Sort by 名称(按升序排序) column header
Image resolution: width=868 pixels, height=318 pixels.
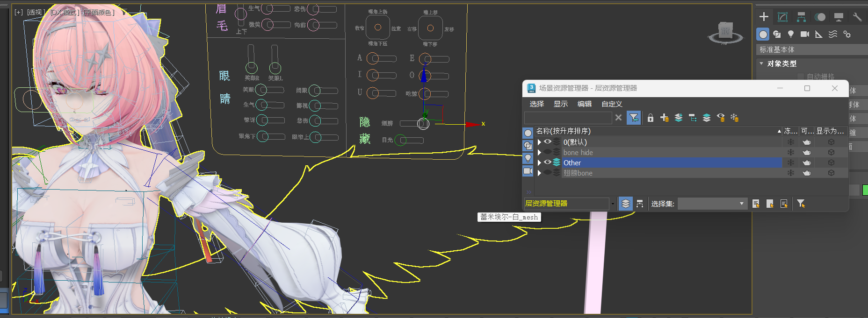[658, 131]
